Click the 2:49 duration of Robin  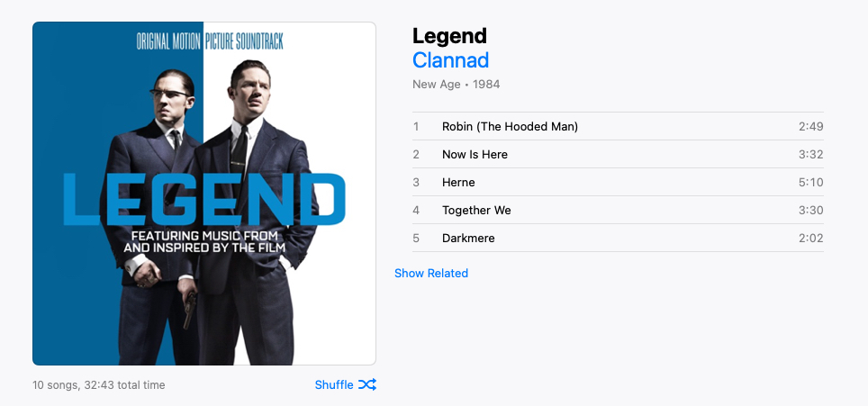[x=811, y=127]
